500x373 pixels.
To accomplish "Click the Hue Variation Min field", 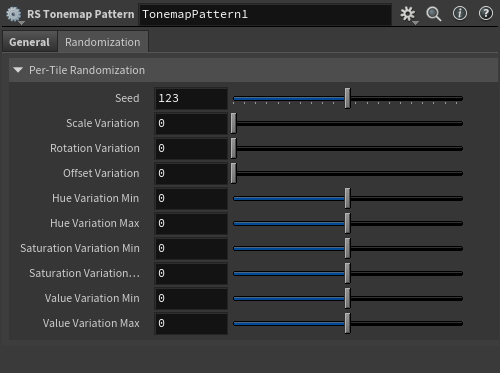I will [191, 198].
